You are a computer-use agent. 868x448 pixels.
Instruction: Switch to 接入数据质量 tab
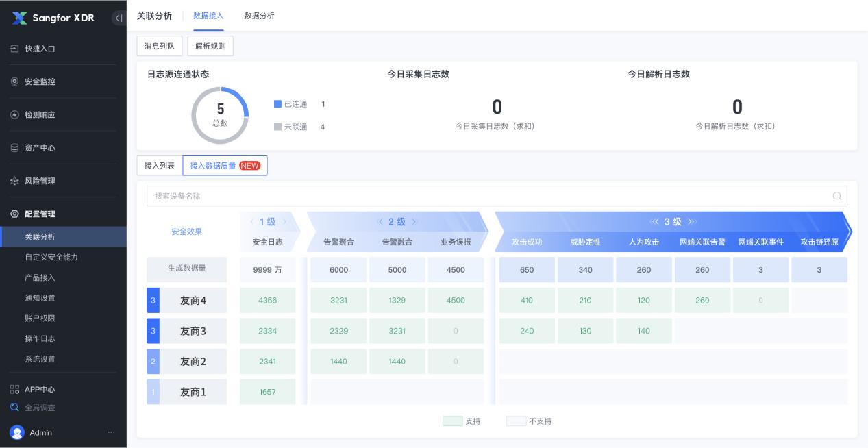click(x=225, y=166)
